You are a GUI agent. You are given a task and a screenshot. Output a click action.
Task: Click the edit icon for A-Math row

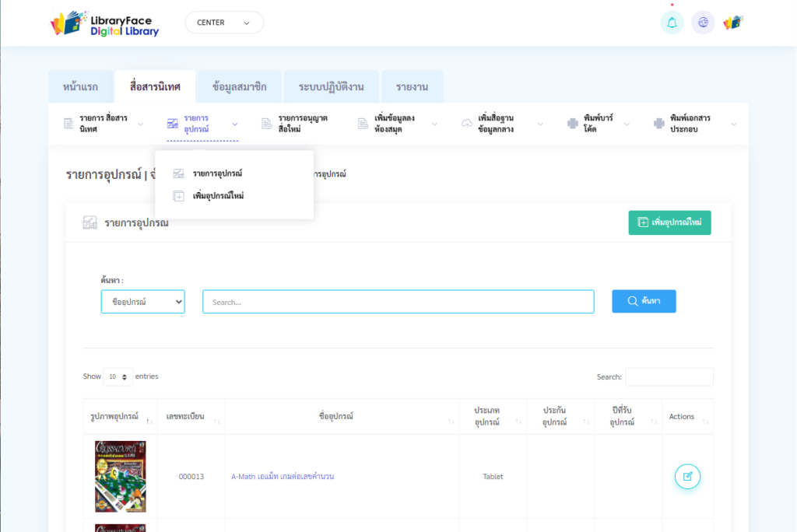pos(687,476)
